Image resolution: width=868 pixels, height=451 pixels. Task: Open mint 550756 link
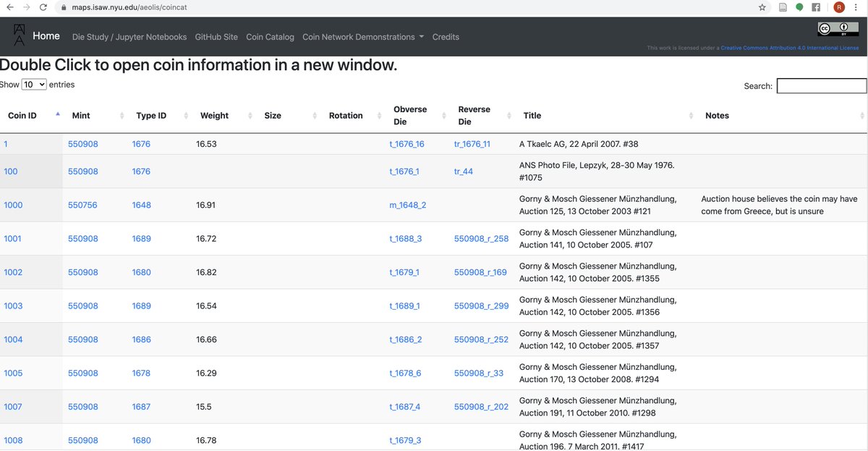point(83,205)
